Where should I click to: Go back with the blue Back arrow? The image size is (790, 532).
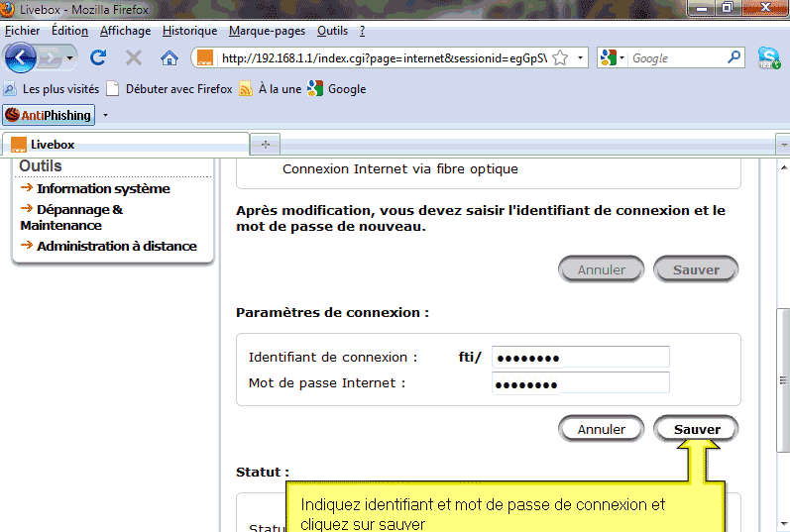[20, 57]
